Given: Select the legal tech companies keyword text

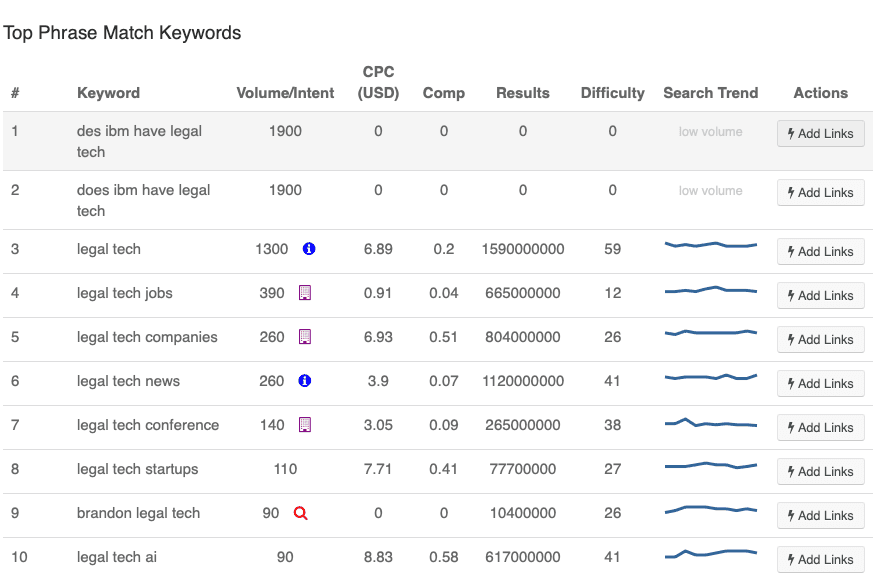Looking at the screenshot, I should coord(147,337).
